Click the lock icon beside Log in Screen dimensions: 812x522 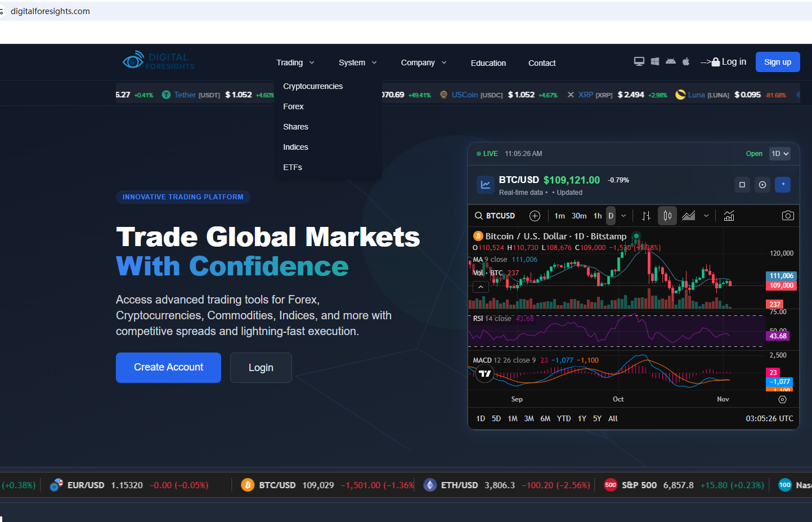716,62
